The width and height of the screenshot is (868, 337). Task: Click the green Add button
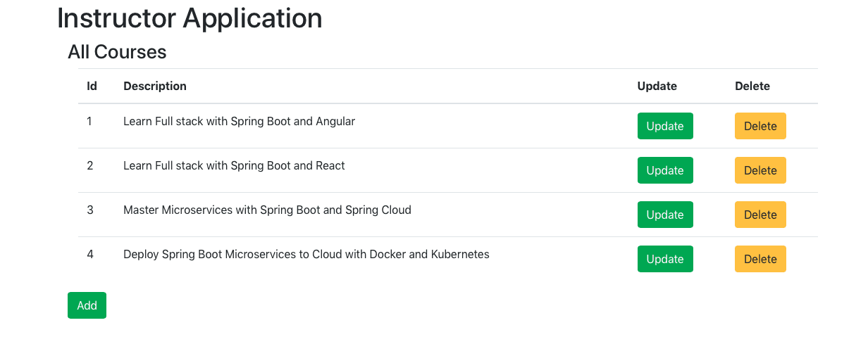pyautogui.click(x=87, y=305)
